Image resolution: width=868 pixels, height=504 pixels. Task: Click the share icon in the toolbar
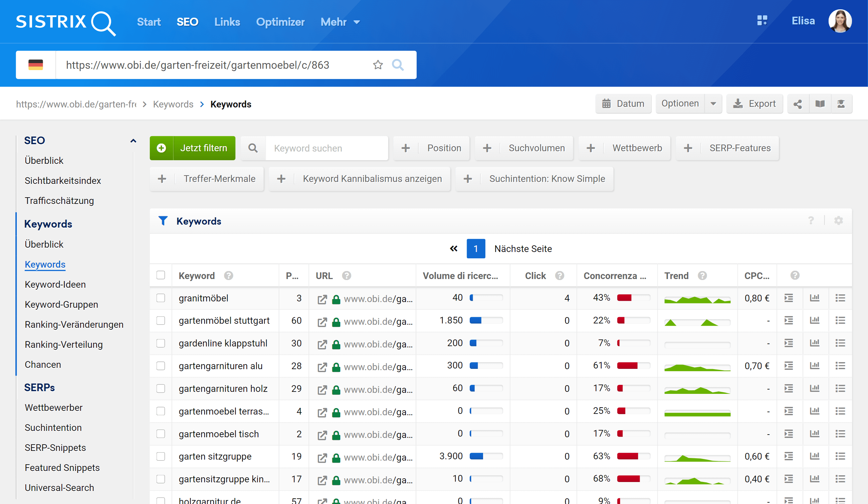coord(798,103)
